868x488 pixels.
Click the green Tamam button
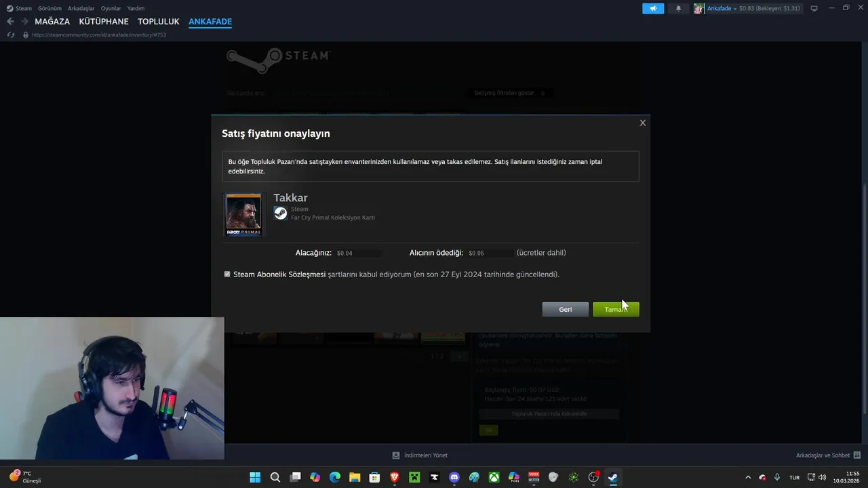(616, 309)
